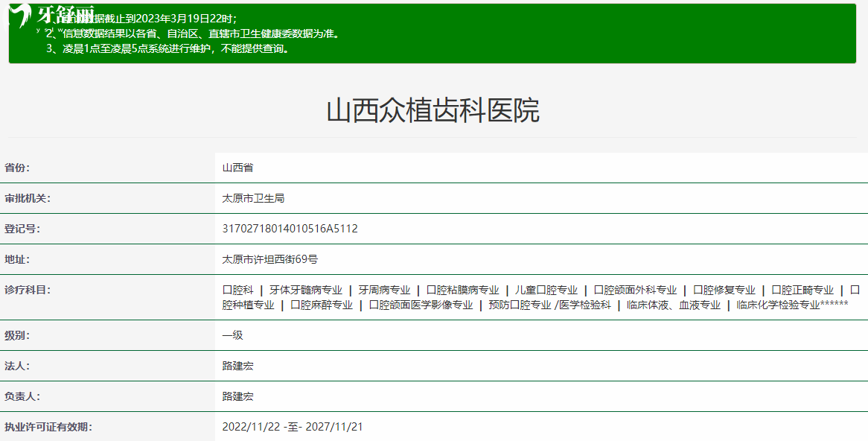Viewport: 868px width, 441px height.
Task: Click 口腔颌面医学影像专业 in departments list
Action: 421,305
